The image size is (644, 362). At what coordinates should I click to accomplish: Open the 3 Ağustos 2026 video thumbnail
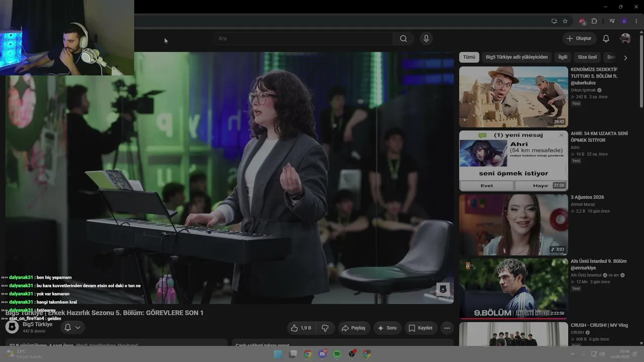tap(513, 225)
